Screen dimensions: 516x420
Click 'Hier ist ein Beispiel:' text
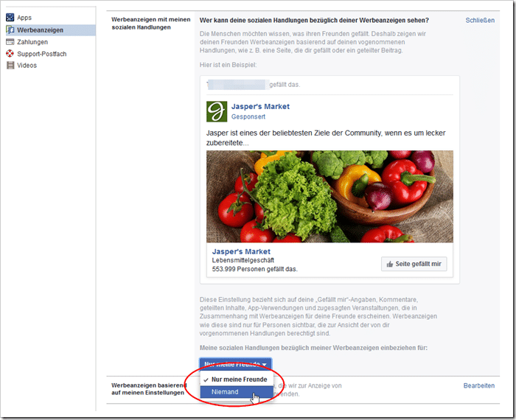pyautogui.click(x=228, y=65)
